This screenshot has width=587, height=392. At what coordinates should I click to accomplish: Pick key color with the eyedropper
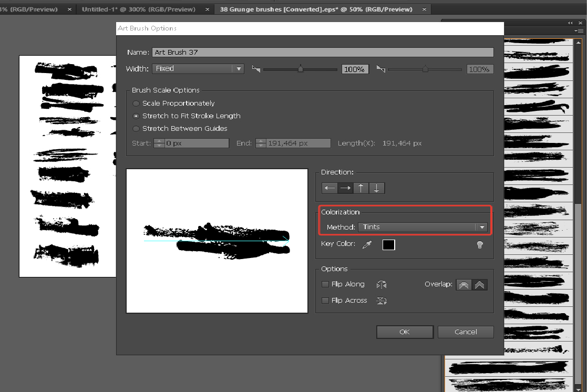pyautogui.click(x=367, y=244)
